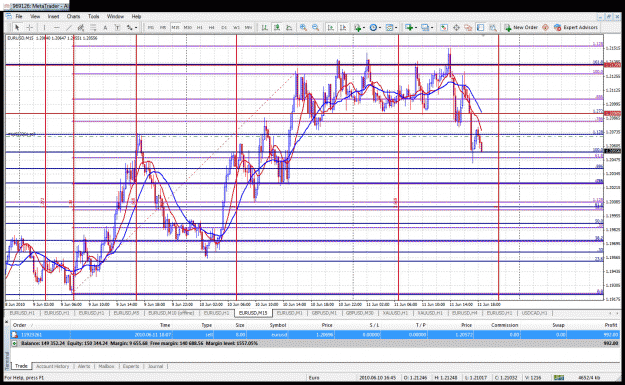Open the View menu
625x385 pixels.
[35, 16]
